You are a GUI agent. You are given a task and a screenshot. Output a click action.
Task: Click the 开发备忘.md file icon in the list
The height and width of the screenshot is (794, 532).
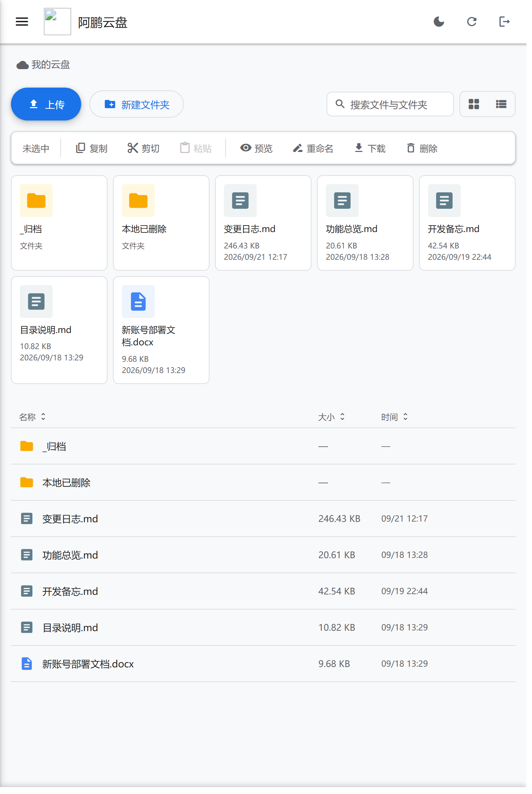(x=27, y=591)
